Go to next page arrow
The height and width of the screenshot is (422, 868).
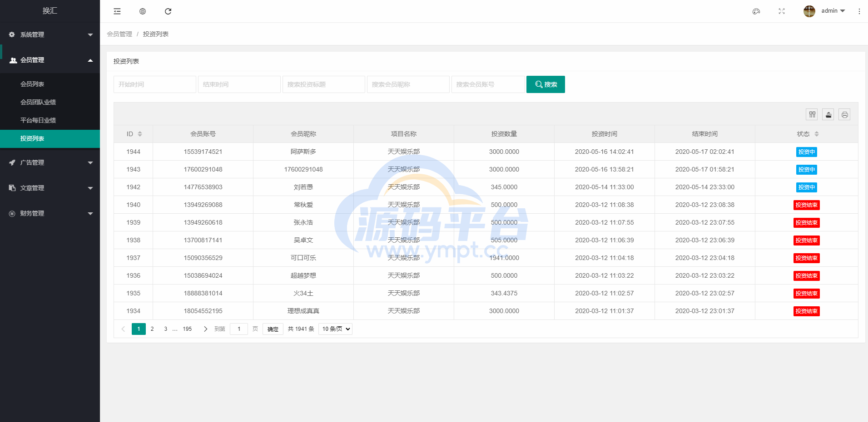[205, 329]
